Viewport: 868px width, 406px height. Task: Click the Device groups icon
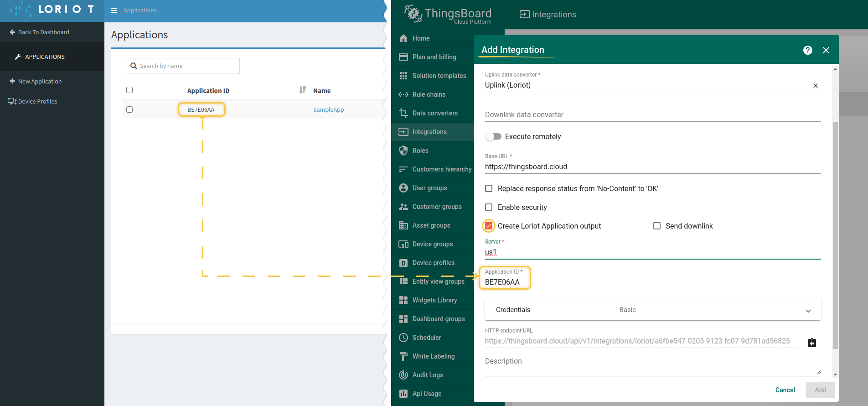pos(403,244)
